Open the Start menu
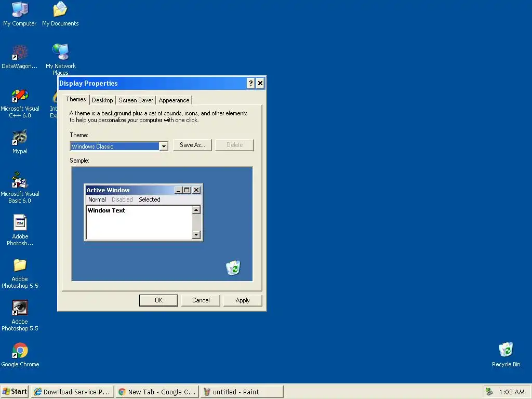Screen dimensions: 532x399 point(14,392)
